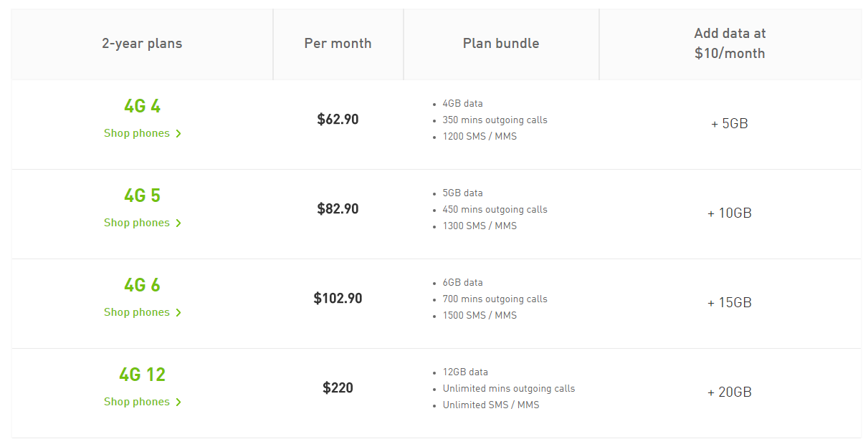The height and width of the screenshot is (444, 868).
Task: Click the "Add data at $10/month" header
Action: 730,44
